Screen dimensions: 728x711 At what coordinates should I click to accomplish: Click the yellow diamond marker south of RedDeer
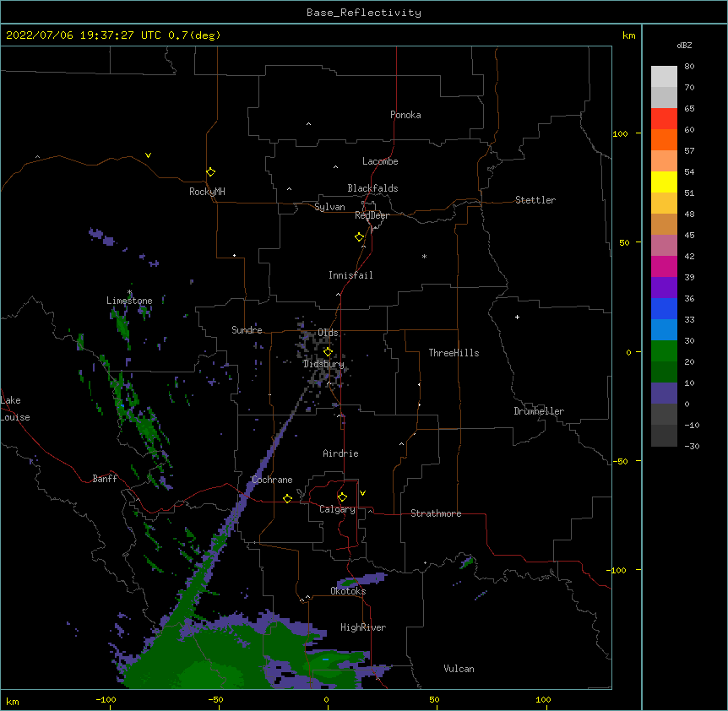[360, 237]
